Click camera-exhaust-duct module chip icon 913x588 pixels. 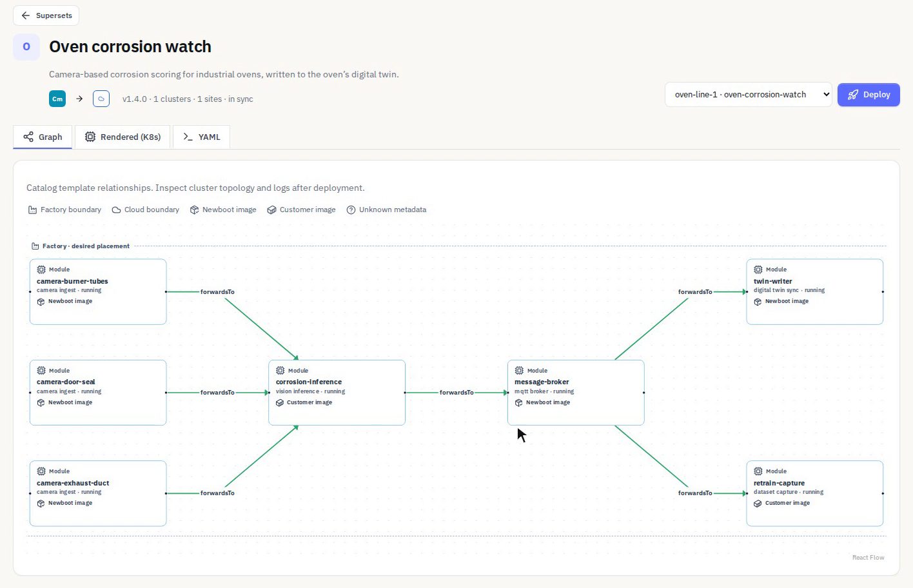(41, 471)
